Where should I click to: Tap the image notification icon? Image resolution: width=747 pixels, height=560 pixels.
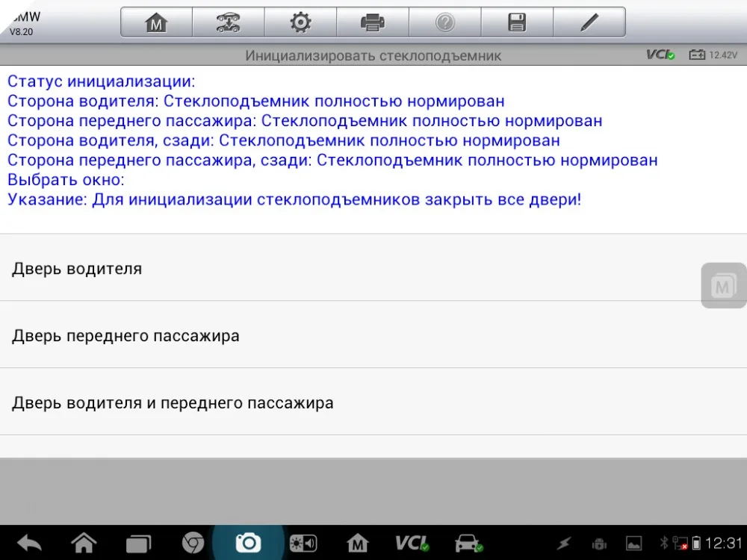coord(633,544)
